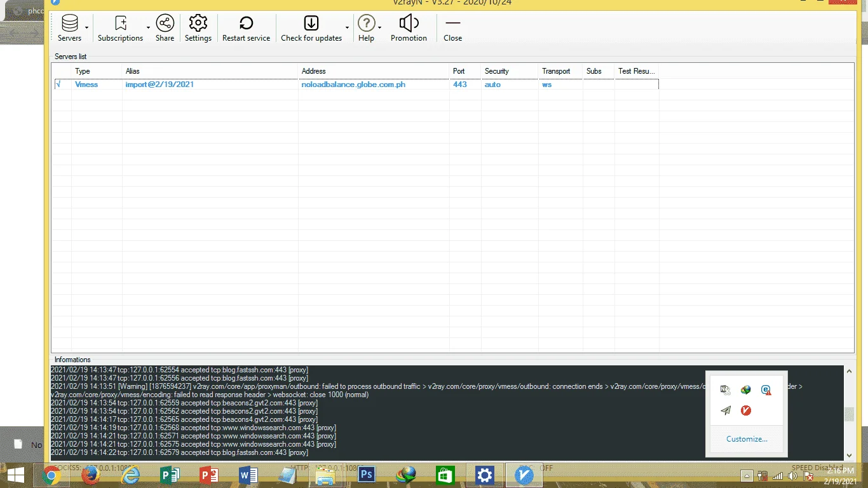Screen dimensions: 868x488
Task: Click the Test Resu... column header
Action: coord(637,71)
